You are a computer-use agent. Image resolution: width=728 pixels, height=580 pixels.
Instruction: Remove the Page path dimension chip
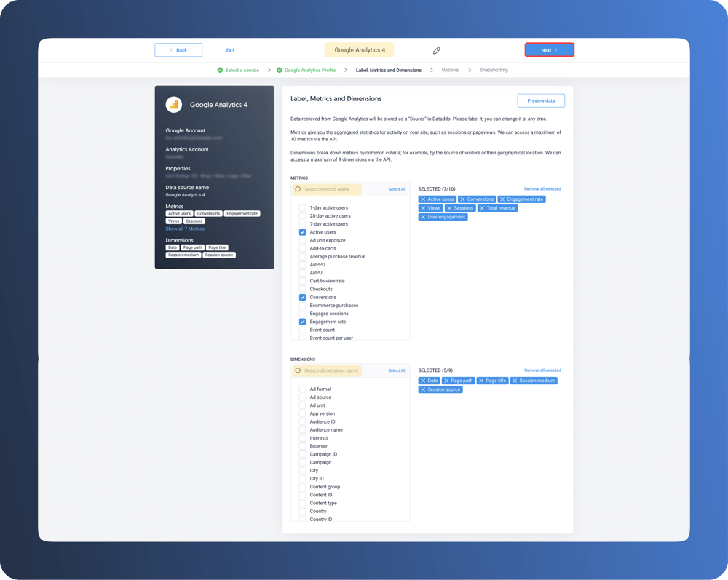pyautogui.click(x=446, y=381)
